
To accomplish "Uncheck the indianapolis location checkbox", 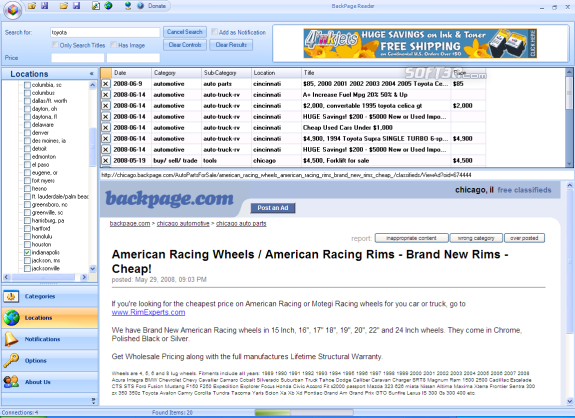I will 27,252.
